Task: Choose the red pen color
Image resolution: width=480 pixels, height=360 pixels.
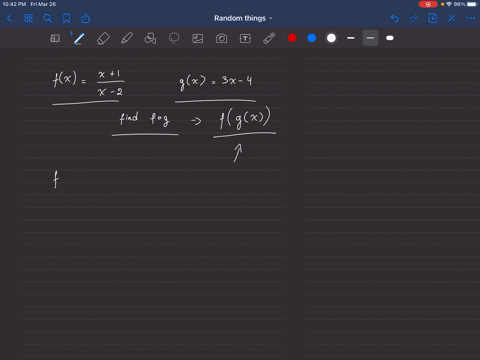Action: 292,38
